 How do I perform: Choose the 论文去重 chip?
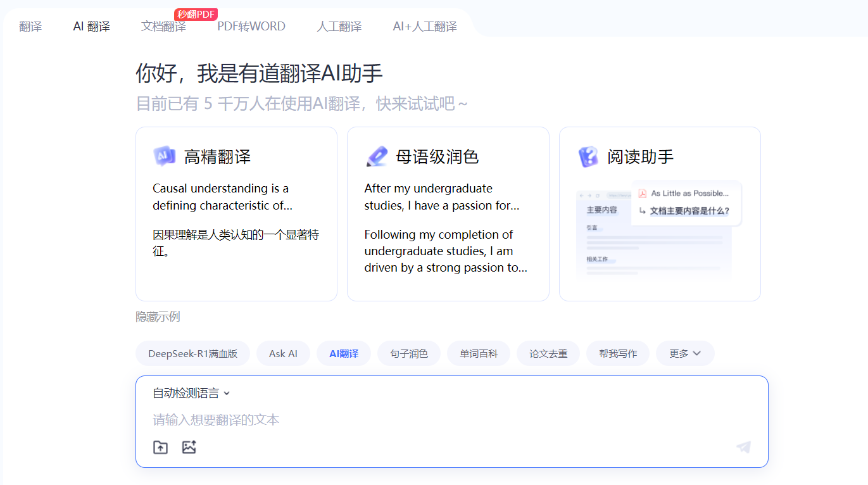tap(548, 353)
